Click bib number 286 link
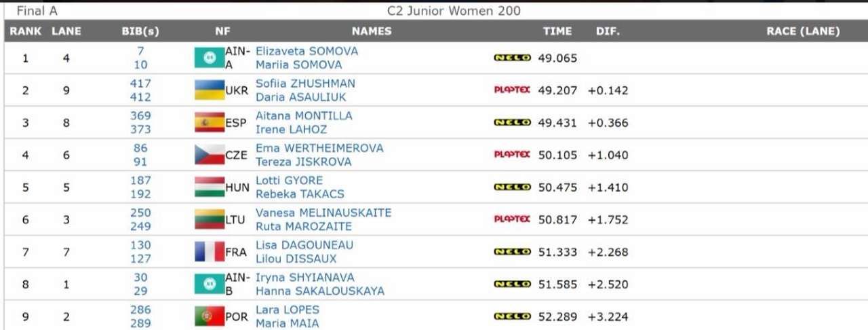 [140, 310]
